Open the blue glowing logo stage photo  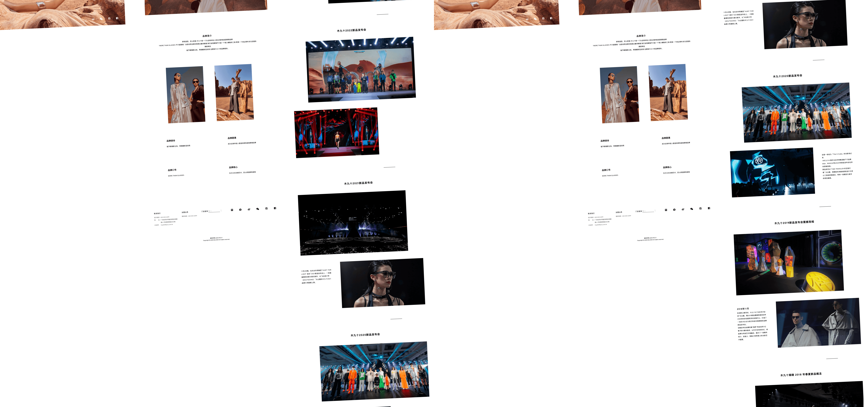point(772,173)
